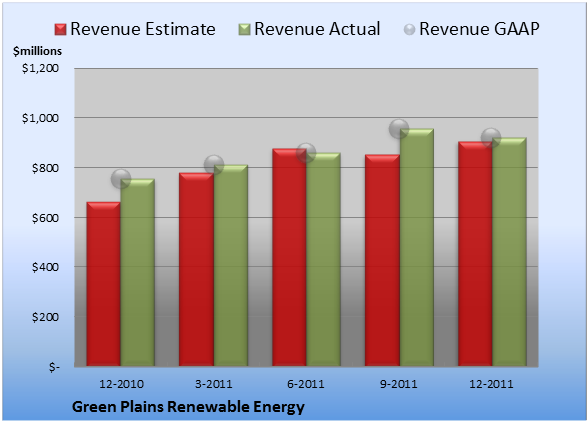Select the red estimate bar for 6-2011
Screen dimensions: 588x422
click(289, 257)
